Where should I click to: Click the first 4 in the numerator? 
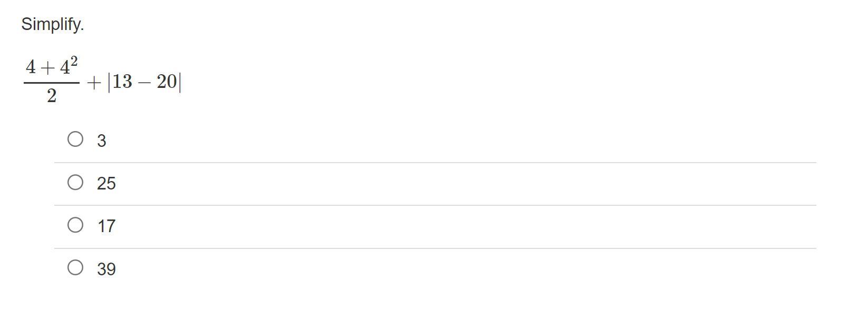click(31, 67)
